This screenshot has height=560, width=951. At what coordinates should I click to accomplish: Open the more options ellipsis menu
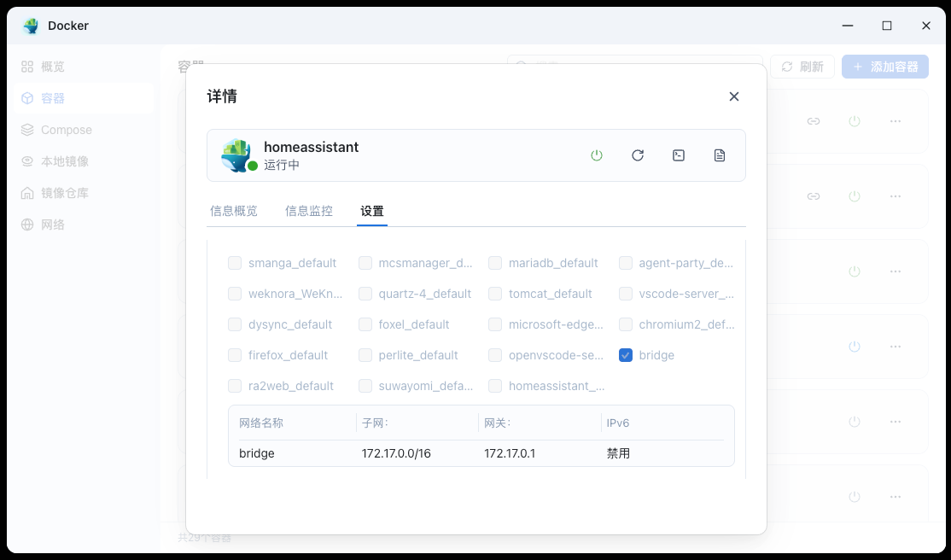click(x=896, y=120)
